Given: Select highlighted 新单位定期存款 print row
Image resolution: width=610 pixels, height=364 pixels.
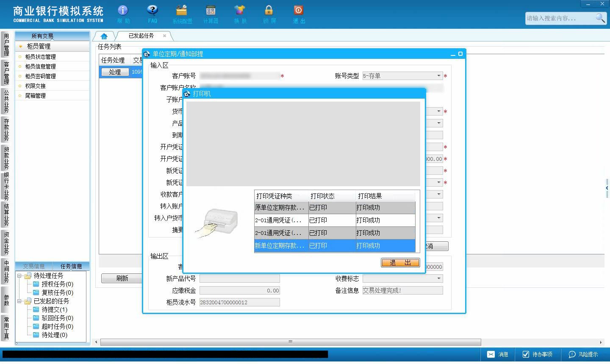Looking at the screenshot, I should (x=335, y=245).
